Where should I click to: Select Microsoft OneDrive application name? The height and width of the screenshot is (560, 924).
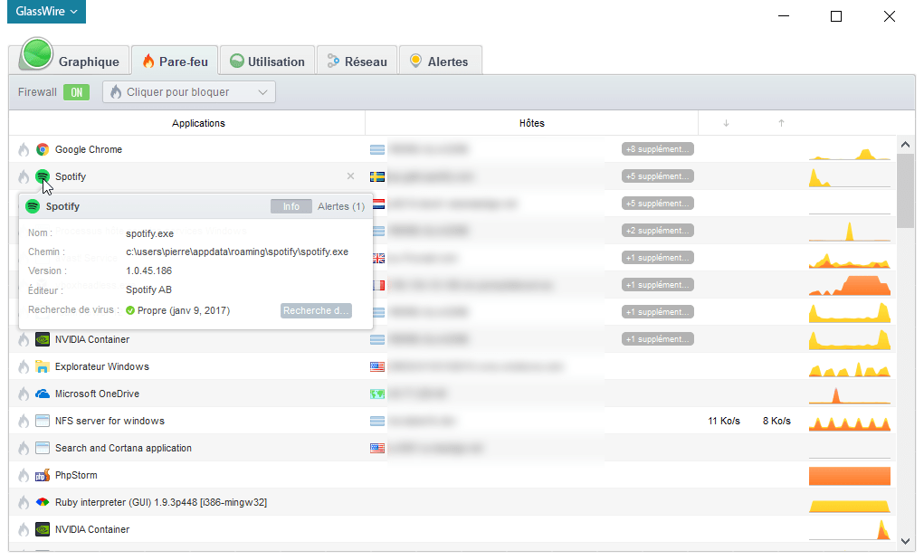97,394
